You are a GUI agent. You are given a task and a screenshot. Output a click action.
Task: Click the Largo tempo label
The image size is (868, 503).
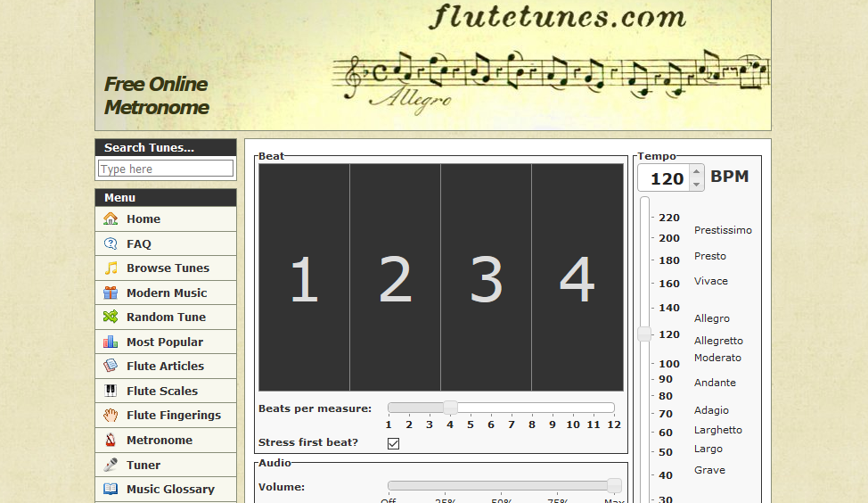tap(708, 449)
